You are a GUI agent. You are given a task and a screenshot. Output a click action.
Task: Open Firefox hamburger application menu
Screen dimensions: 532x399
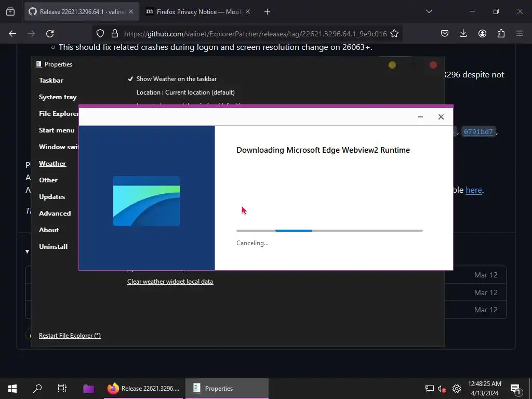[520, 33]
